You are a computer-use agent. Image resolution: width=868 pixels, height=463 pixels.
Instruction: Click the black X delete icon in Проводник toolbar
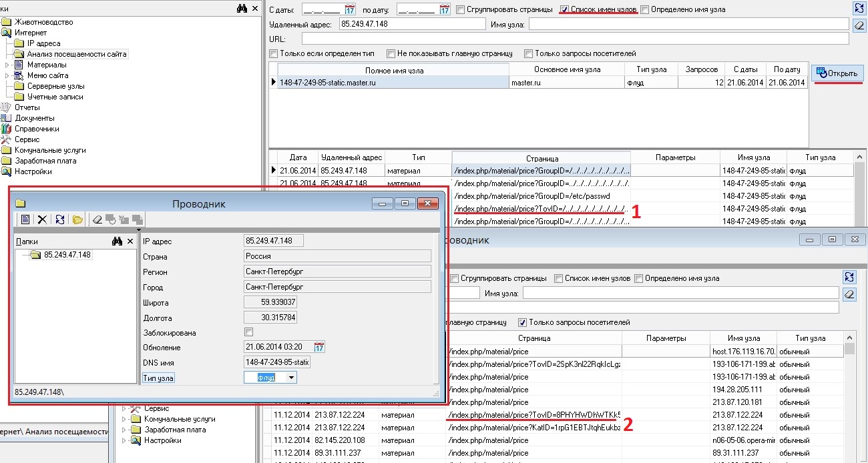pos(42,219)
